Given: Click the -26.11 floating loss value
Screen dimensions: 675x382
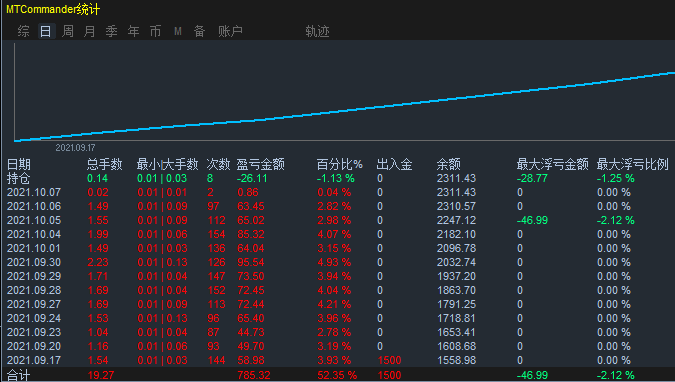Looking at the screenshot, I should 252,178.
